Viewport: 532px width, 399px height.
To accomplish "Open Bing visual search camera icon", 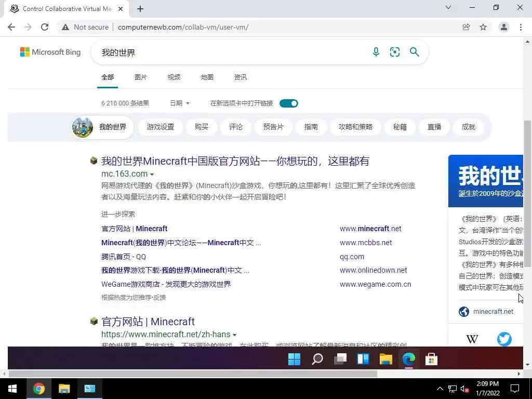I will (x=395, y=52).
